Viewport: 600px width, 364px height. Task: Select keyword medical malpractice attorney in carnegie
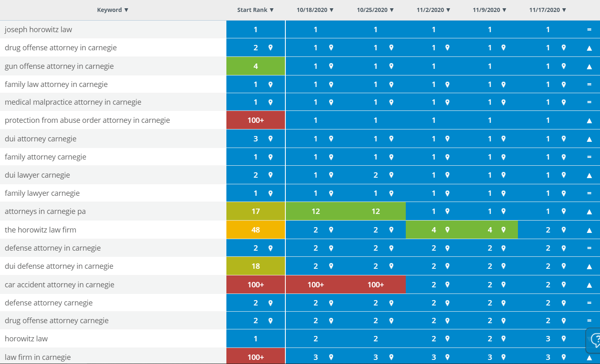coord(73,102)
